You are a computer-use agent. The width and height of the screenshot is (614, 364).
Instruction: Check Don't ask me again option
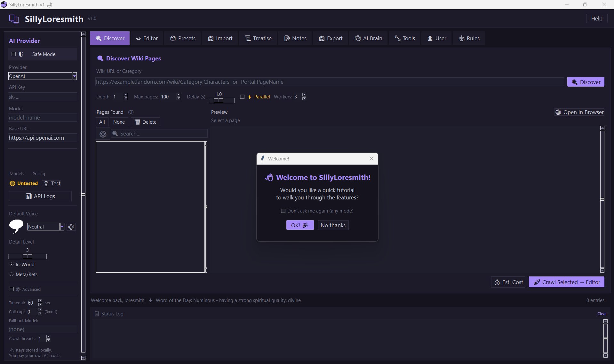click(283, 211)
